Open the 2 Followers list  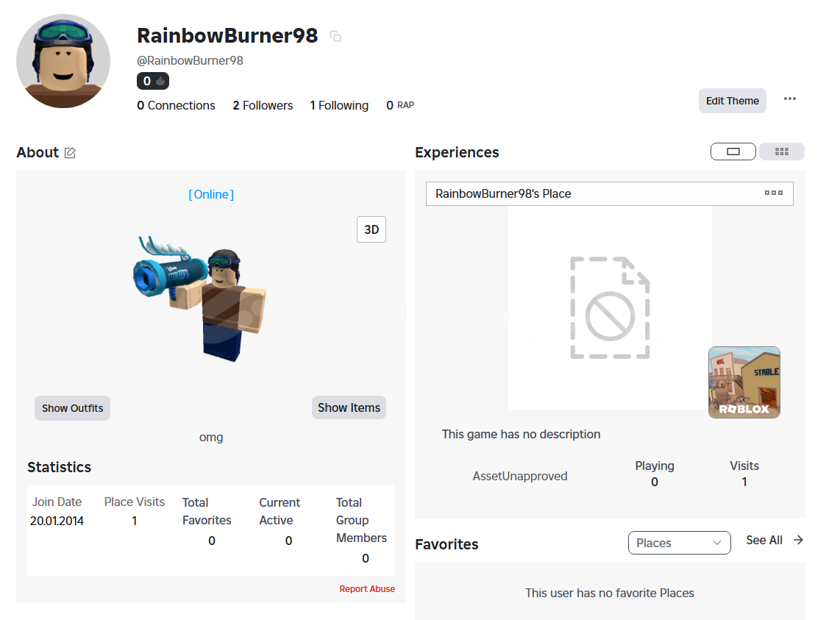[x=263, y=106]
